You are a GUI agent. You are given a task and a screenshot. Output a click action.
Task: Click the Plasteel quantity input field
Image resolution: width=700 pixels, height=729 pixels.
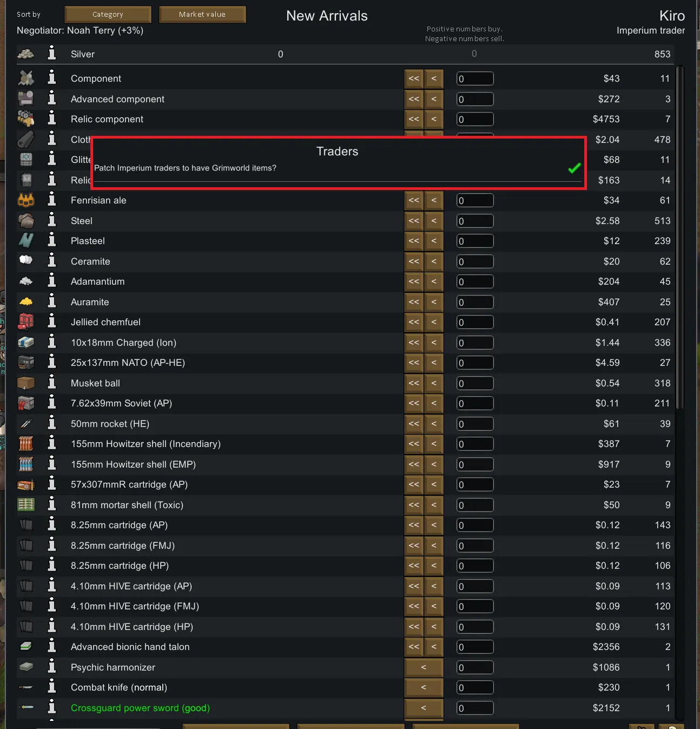click(x=475, y=241)
